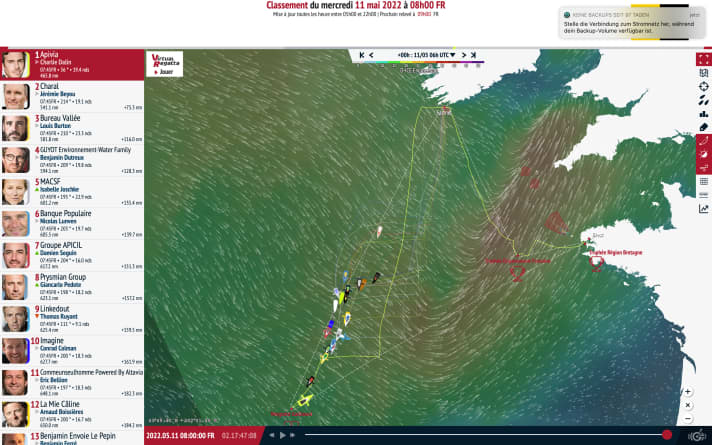Zoom in the map with plus button
This screenshot has height=445, width=712.
click(x=688, y=391)
